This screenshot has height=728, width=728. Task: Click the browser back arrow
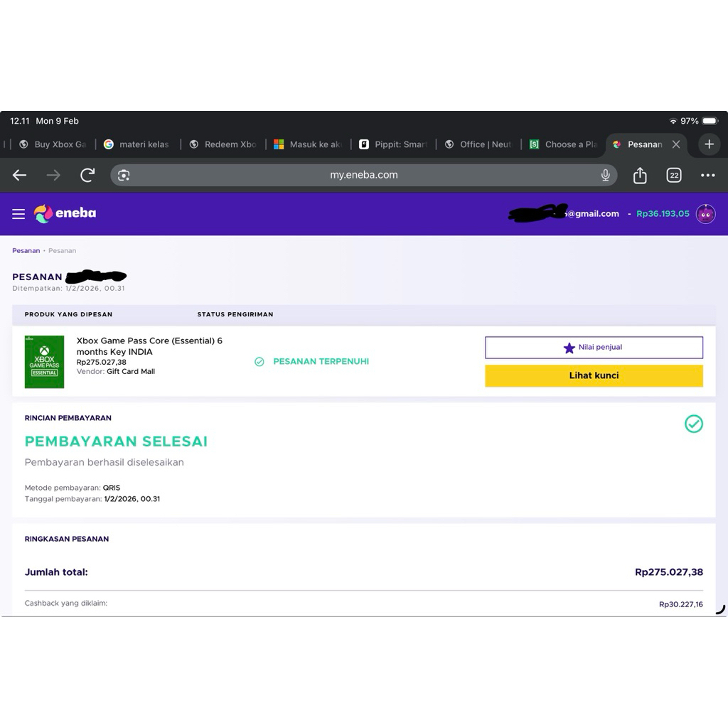point(19,174)
